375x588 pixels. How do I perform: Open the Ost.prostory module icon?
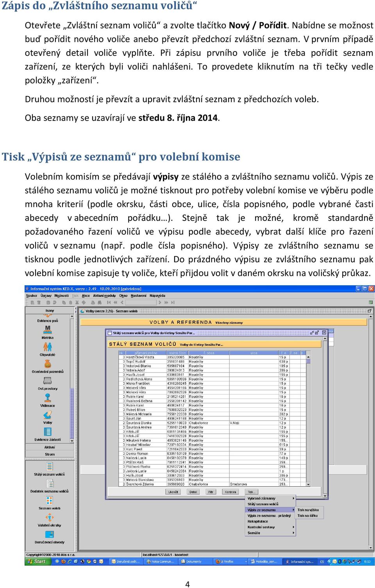[x=48, y=380]
